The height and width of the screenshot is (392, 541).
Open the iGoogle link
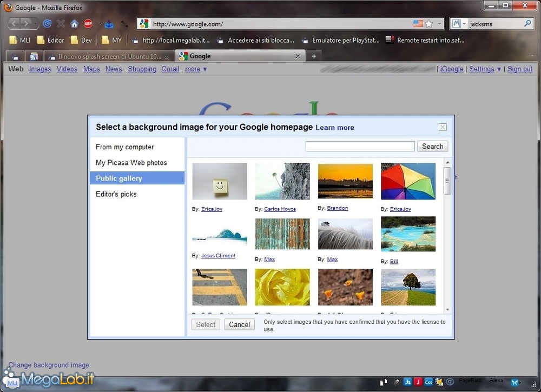(x=452, y=69)
